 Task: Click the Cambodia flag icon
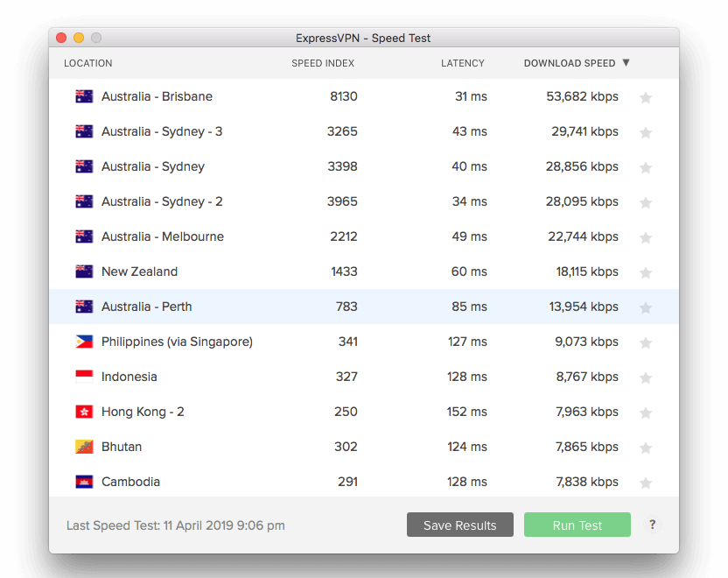[x=84, y=482]
